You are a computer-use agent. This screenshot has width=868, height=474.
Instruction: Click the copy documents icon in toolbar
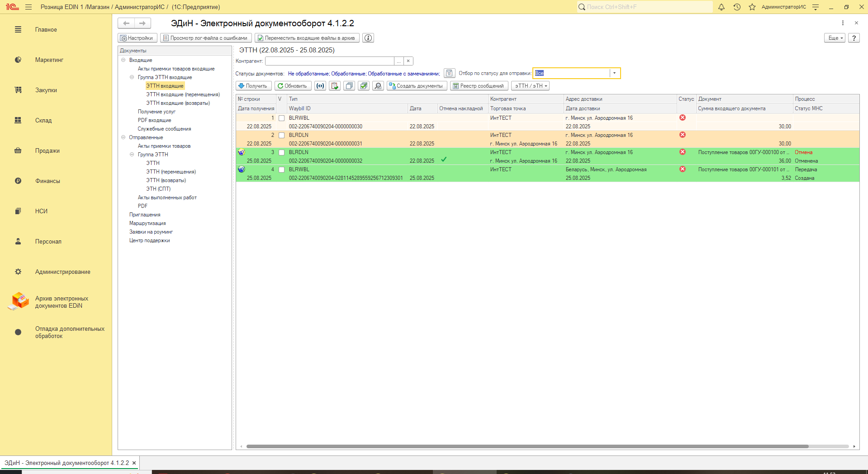[x=349, y=86]
